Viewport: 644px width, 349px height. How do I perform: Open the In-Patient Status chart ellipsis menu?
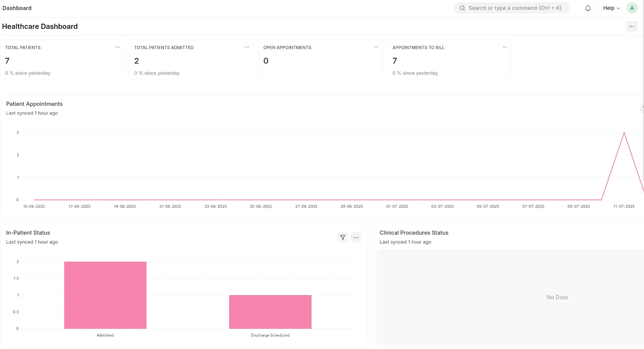(x=356, y=237)
